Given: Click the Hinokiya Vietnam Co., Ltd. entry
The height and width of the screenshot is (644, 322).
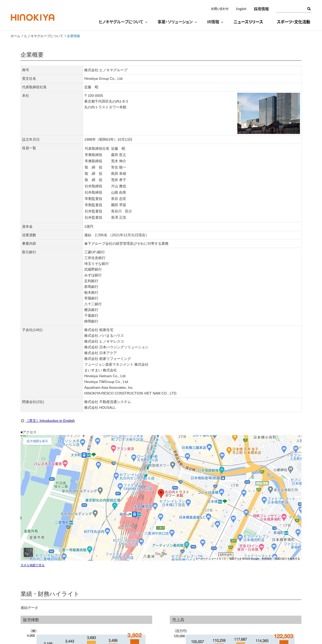Looking at the screenshot, I should click(x=105, y=376).
